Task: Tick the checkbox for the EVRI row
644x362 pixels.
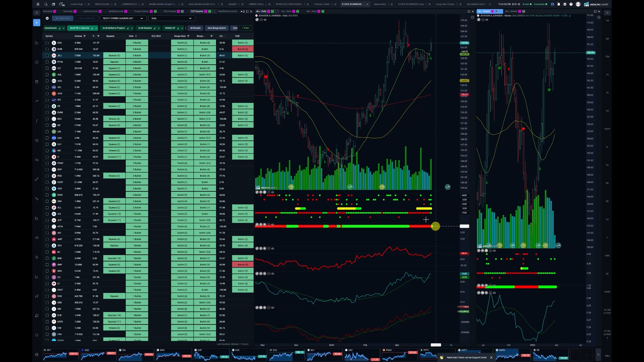Action: click(x=47, y=49)
